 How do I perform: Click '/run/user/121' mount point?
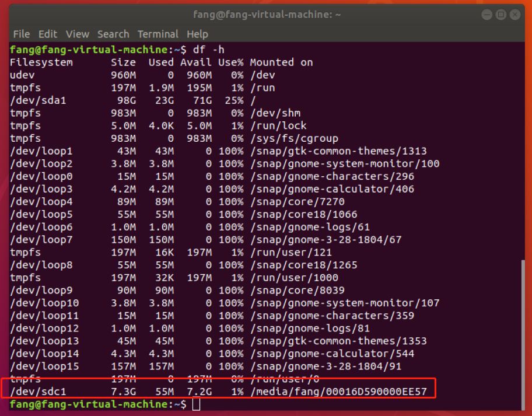[290, 253]
